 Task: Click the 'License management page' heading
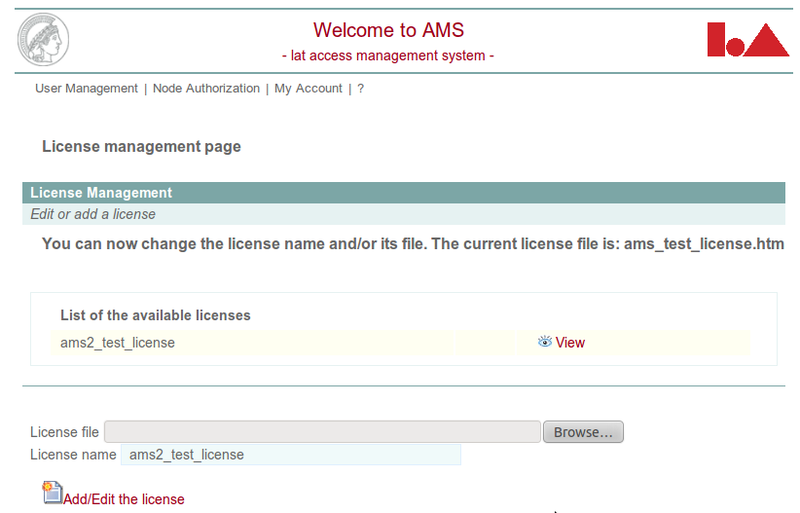[x=141, y=146]
